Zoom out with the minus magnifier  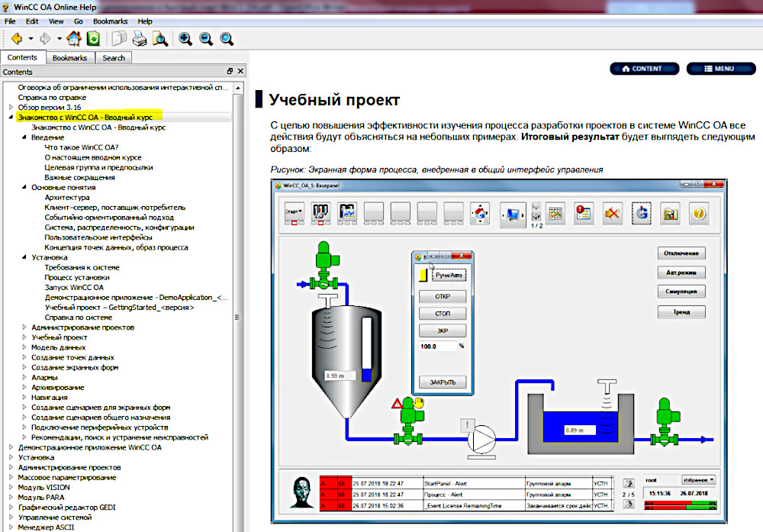tap(206, 39)
